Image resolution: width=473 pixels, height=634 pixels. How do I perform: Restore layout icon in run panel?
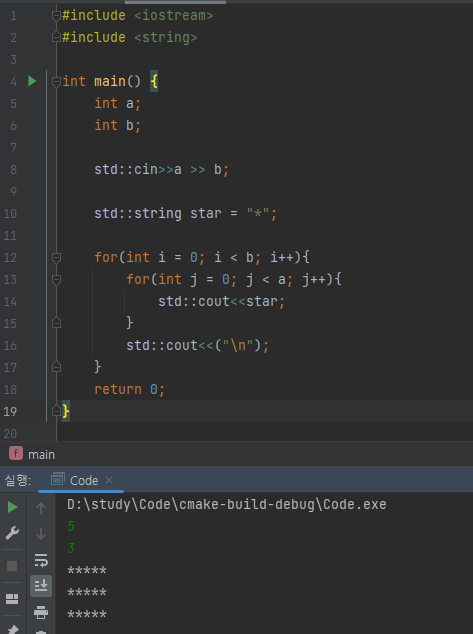[12, 598]
